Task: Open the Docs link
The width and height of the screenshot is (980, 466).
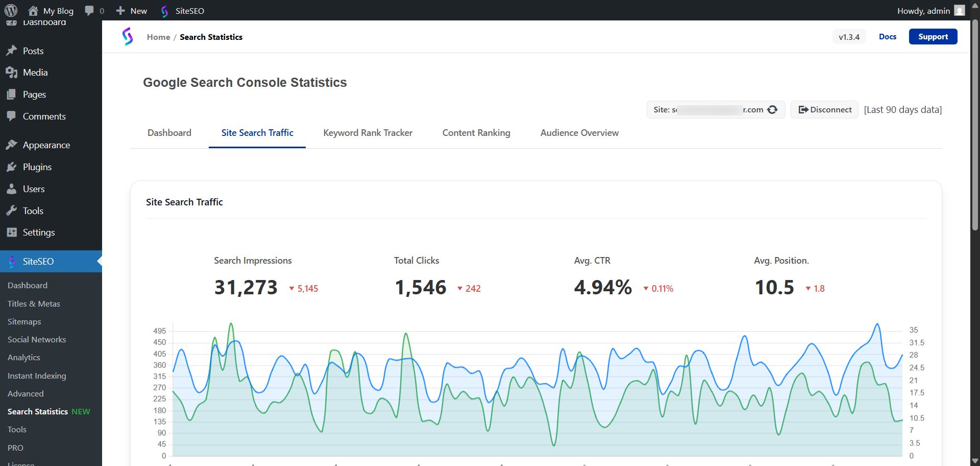Action: click(x=888, y=36)
